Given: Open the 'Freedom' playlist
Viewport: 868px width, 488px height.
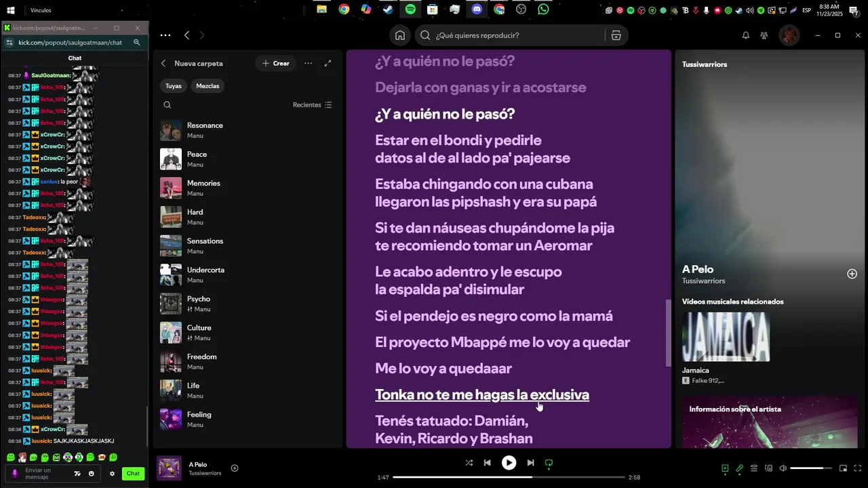Looking at the screenshot, I should (x=248, y=362).
